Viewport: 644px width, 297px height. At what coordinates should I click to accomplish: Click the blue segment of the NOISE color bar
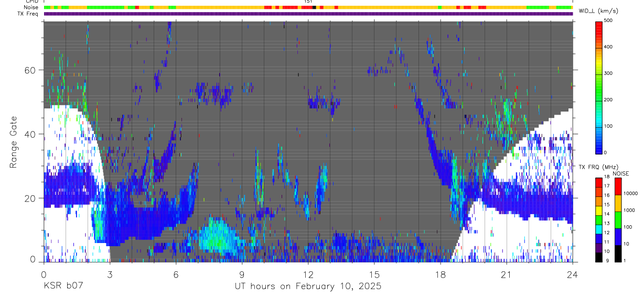[x=618, y=237]
